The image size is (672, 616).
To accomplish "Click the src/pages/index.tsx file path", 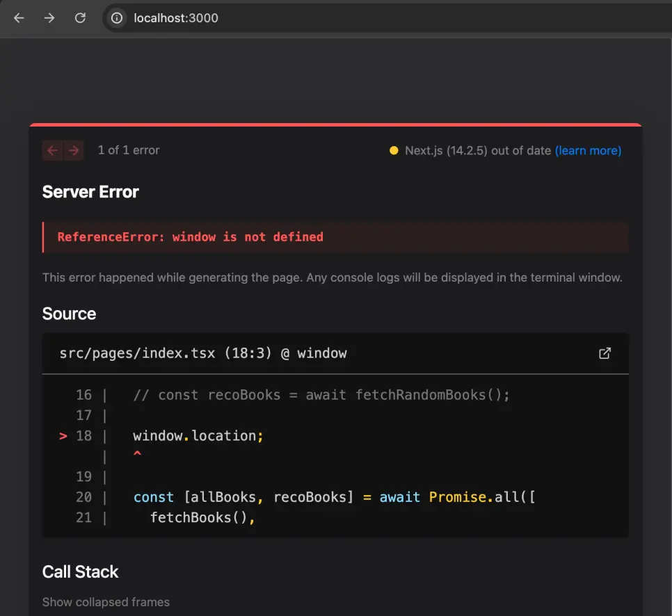I will [x=137, y=353].
